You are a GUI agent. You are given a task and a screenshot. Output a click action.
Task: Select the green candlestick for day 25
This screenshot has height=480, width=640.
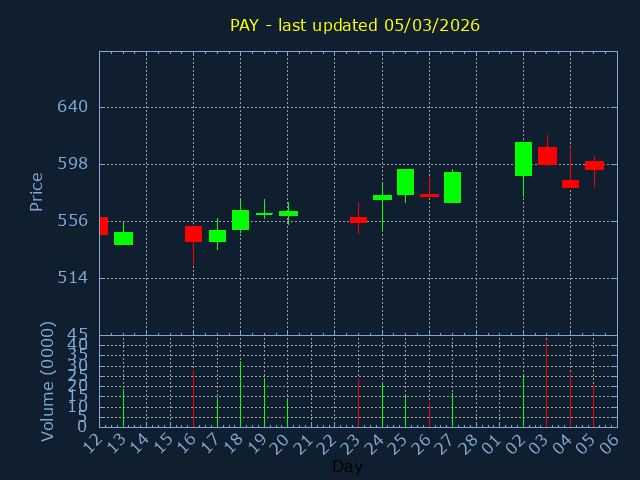[405, 182]
